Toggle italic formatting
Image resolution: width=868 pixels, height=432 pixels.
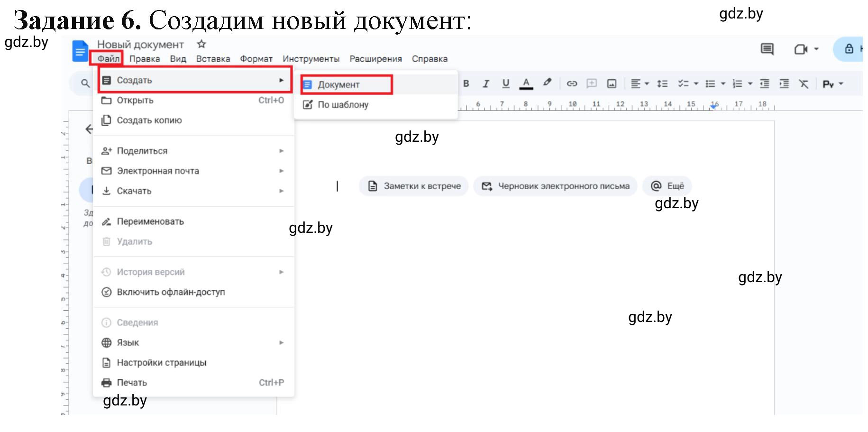click(486, 83)
